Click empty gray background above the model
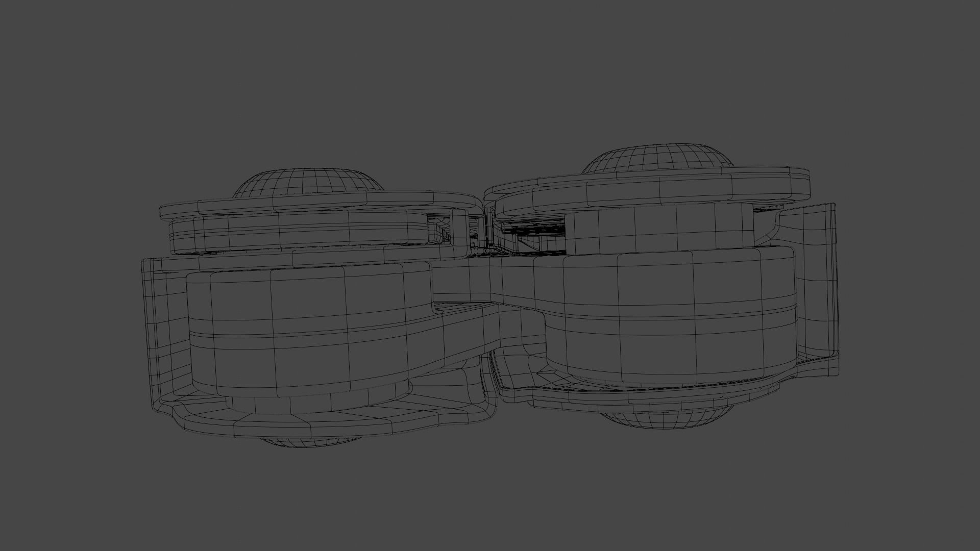This screenshot has width=980, height=551. 490,77
